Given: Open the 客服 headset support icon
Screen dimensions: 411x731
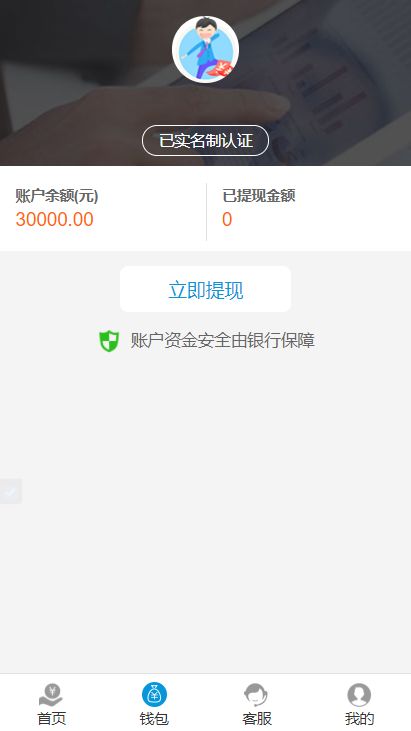Looking at the screenshot, I should point(256,695).
